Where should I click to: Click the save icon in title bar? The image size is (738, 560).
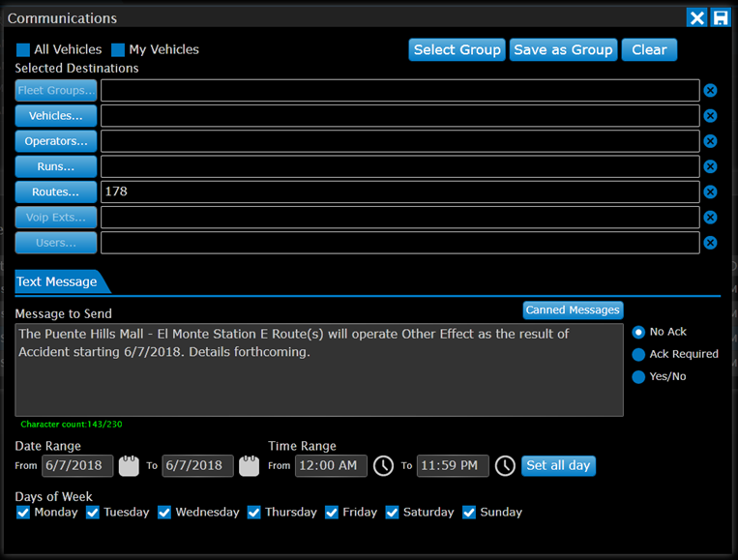[721, 17]
